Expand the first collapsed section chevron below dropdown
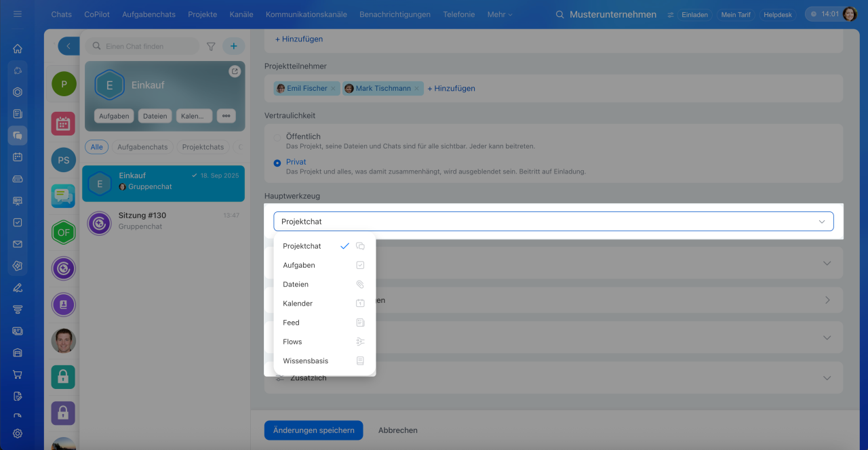The image size is (868, 450). pyautogui.click(x=827, y=263)
